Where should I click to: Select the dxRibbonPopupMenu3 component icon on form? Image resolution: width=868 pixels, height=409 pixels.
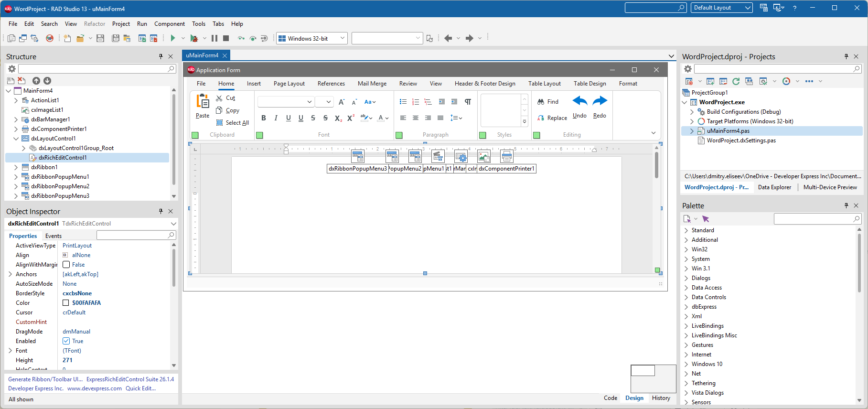[358, 156]
